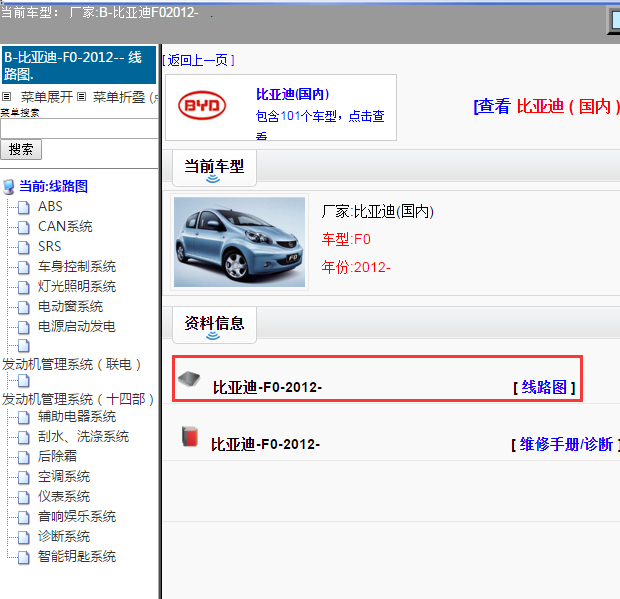Select 电源启动发电 tree item

pos(77,326)
